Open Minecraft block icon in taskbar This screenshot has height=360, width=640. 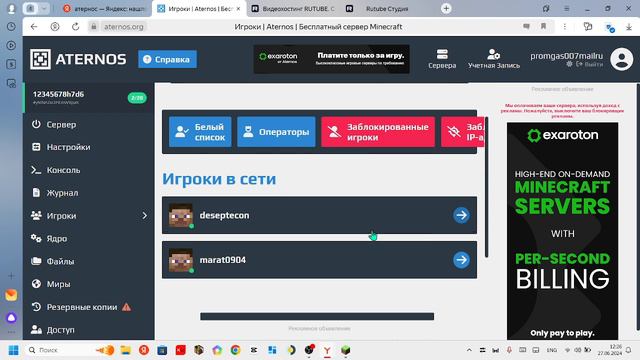346,350
